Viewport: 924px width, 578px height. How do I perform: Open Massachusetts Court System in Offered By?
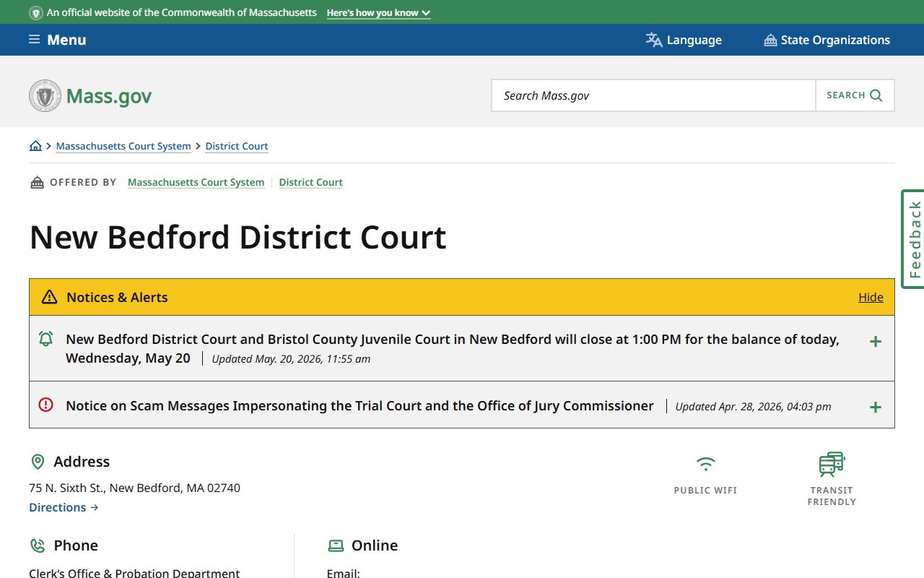click(196, 182)
